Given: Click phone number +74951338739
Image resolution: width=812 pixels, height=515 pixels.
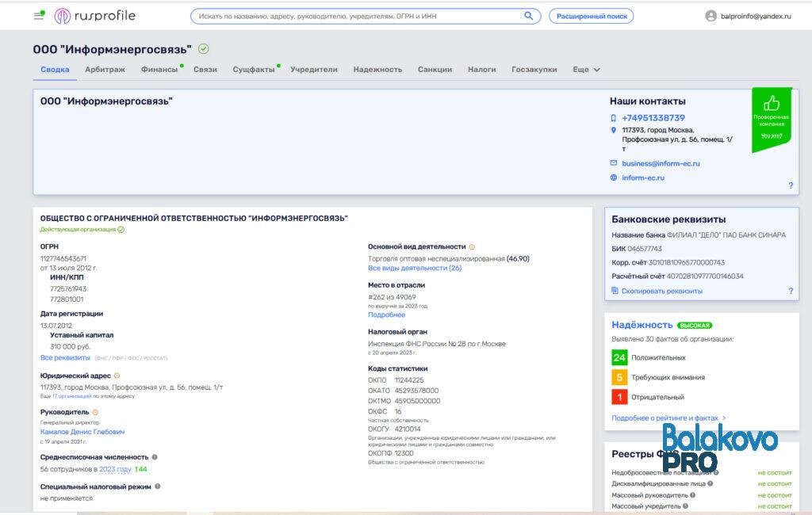Looking at the screenshot, I should tap(653, 118).
